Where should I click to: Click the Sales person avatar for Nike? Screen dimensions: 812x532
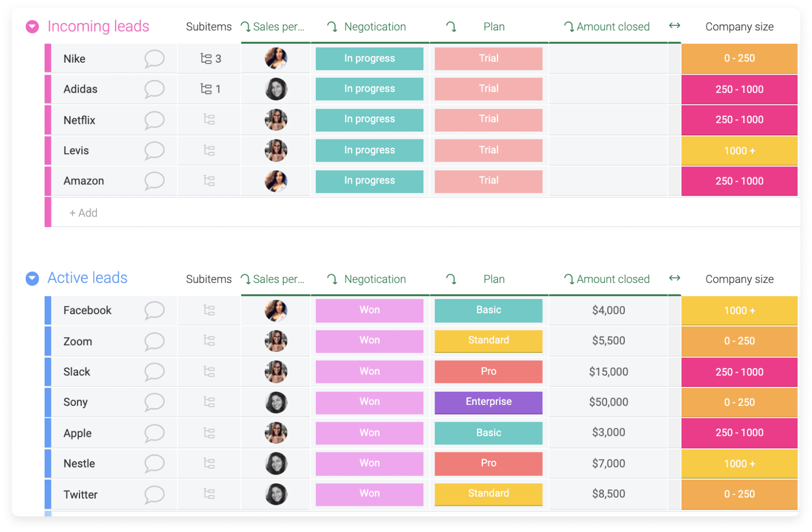tap(276, 59)
